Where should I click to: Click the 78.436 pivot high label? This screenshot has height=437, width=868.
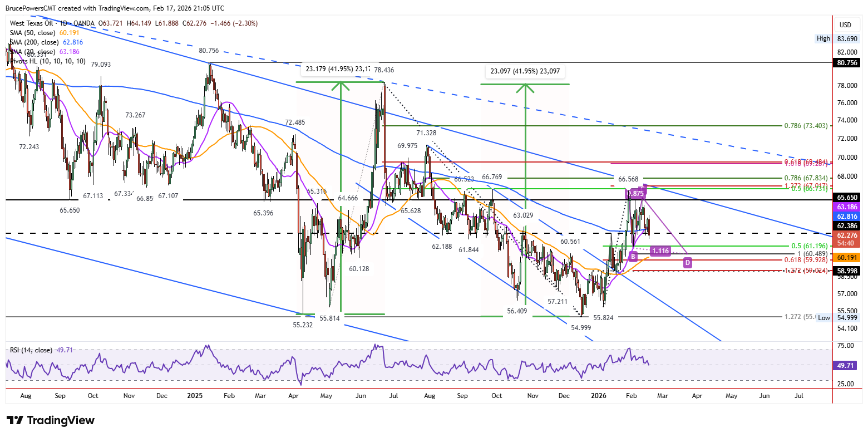pos(384,70)
